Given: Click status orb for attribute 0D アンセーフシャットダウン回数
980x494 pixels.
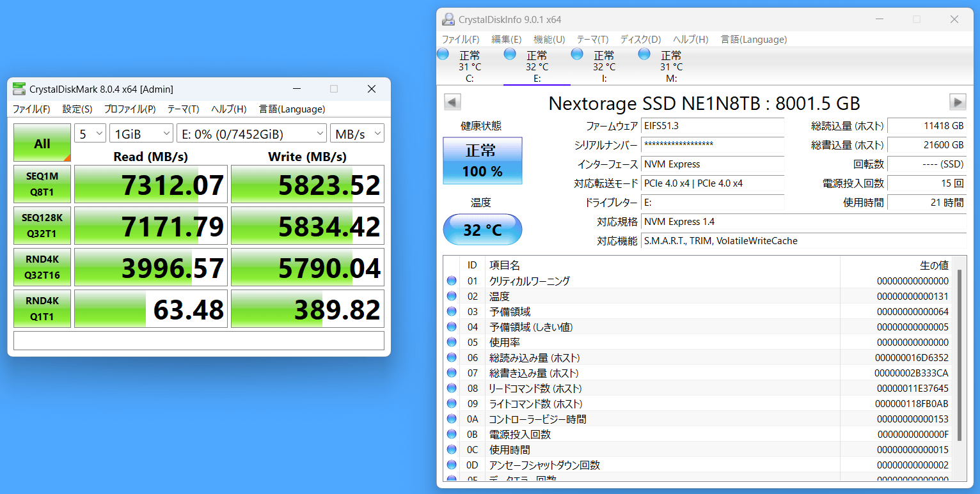Looking at the screenshot, I should [x=452, y=465].
